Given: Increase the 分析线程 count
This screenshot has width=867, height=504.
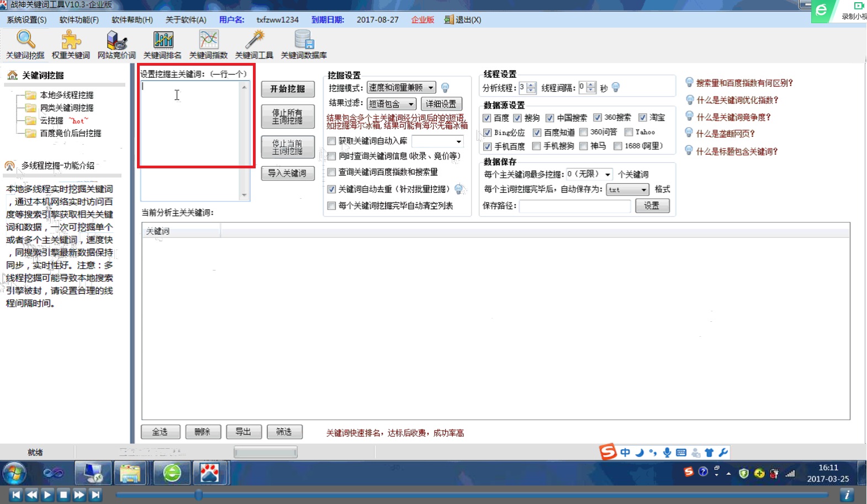Looking at the screenshot, I should coord(531,85).
